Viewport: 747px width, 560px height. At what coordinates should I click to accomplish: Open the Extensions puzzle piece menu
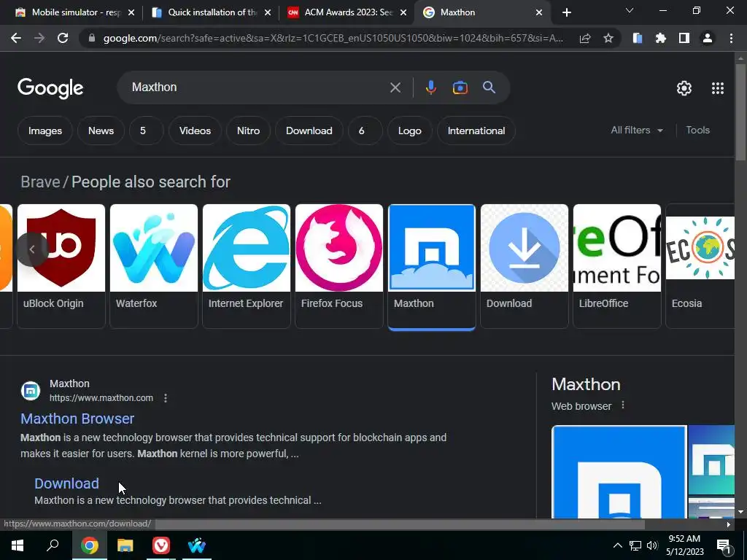pos(661,38)
